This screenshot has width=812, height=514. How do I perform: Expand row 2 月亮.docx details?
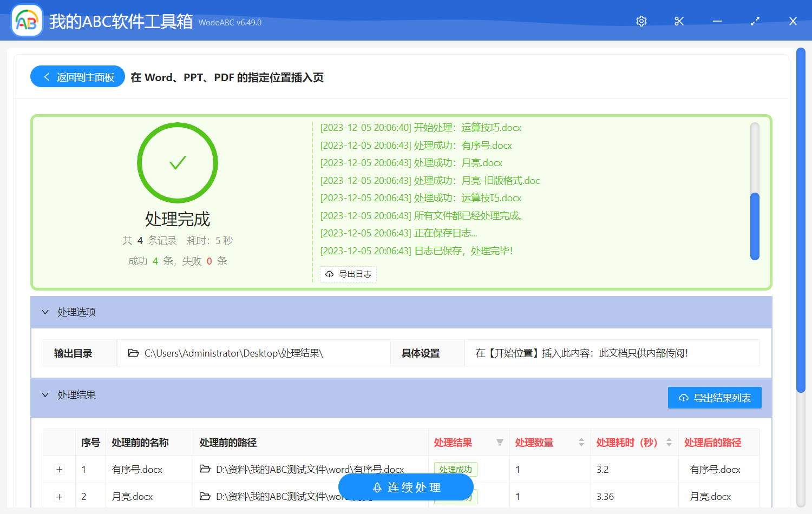[60, 497]
